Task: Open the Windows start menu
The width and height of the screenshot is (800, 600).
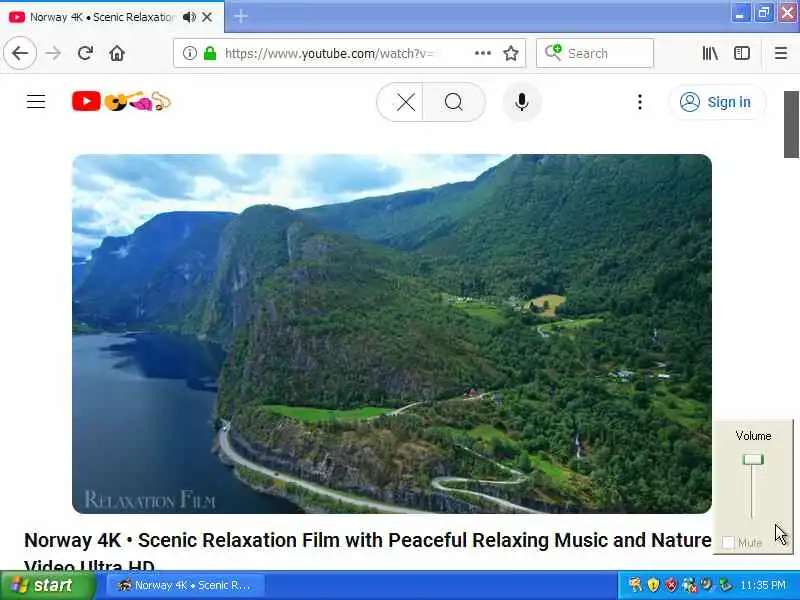Action: (x=47, y=585)
